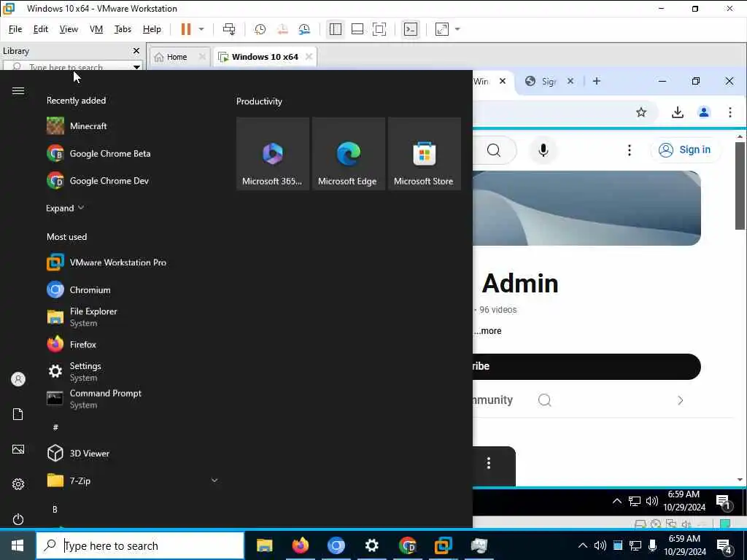Click the Start menu hamburger icon
The image size is (747, 560).
coord(18,90)
